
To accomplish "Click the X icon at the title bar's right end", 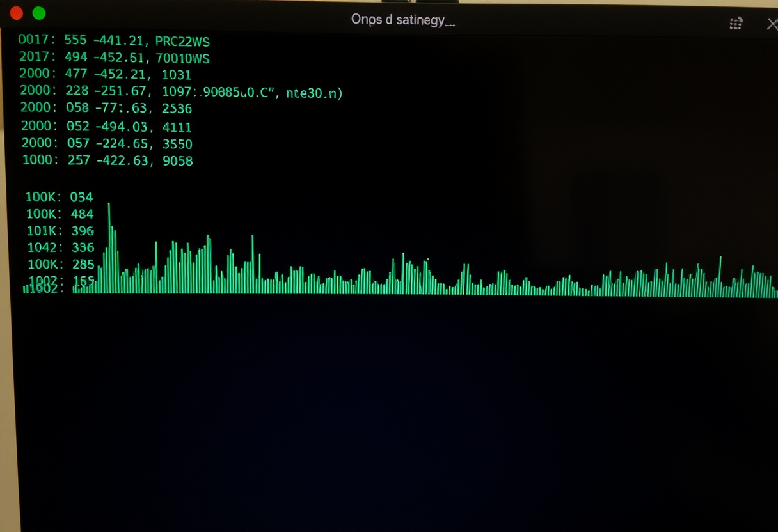I will tap(772, 24).
